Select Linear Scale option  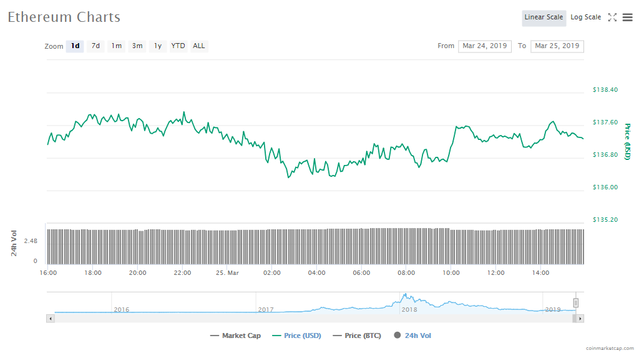(544, 17)
